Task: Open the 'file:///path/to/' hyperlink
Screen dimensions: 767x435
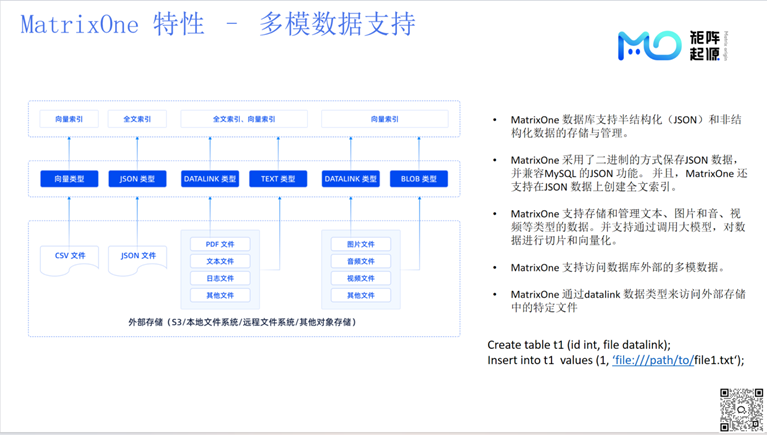Action: click(653, 360)
